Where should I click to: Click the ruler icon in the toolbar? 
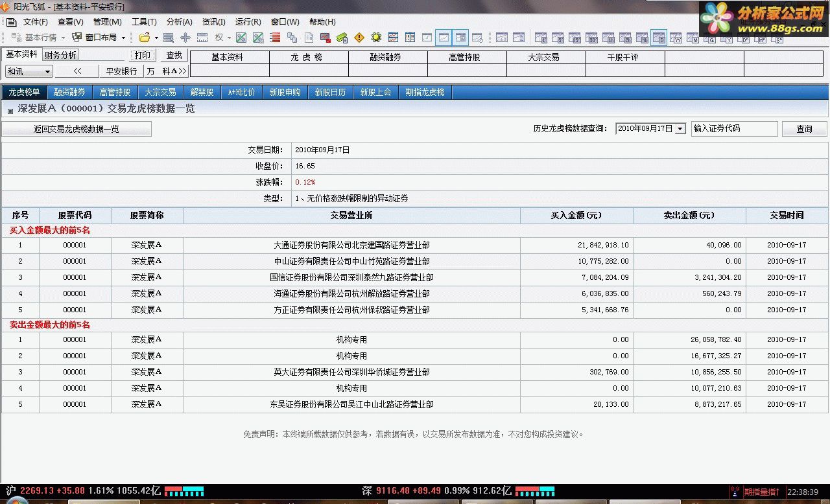point(202,38)
